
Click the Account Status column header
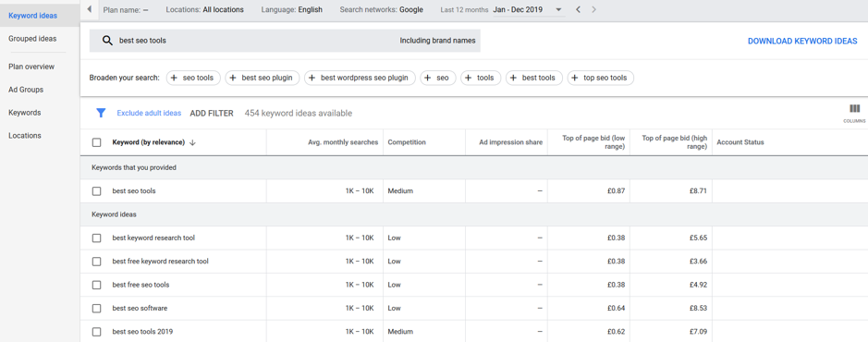click(x=740, y=142)
